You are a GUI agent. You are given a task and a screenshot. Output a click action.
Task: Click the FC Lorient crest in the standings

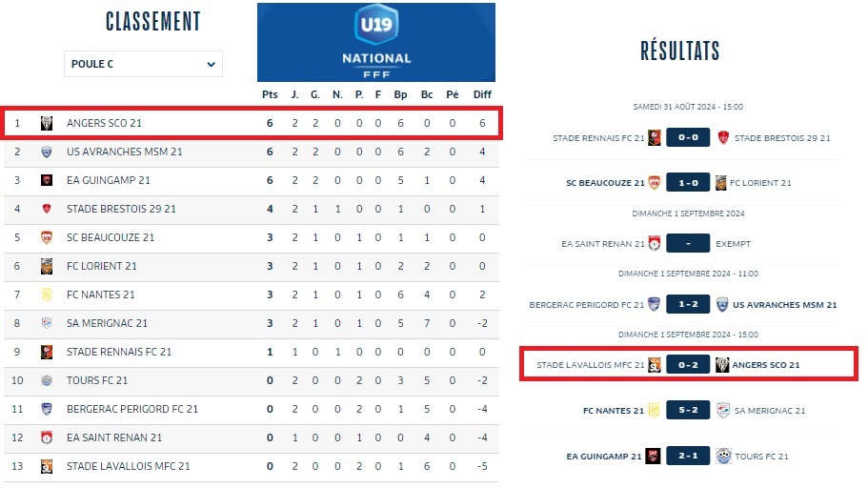(x=46, y=266)
